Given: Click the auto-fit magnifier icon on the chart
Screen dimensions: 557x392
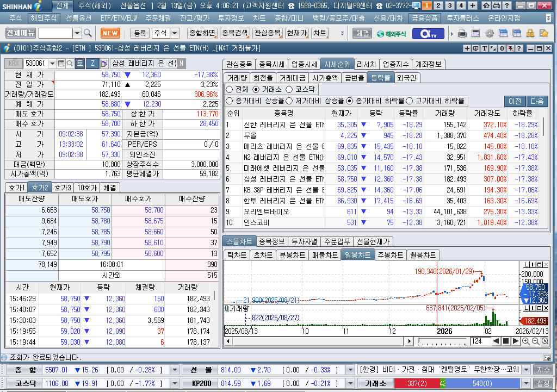Looking at the screenshot, I should click(x=544, y=341).
